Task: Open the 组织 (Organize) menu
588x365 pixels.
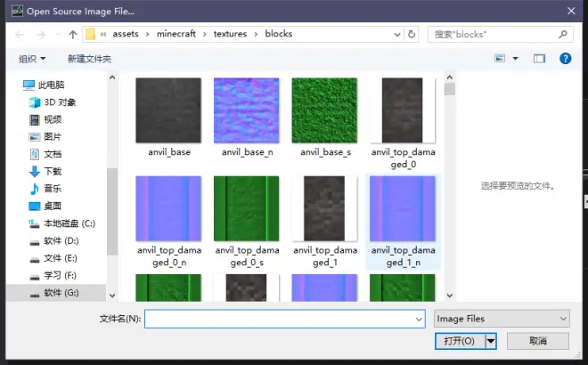Action: [32, 59]
